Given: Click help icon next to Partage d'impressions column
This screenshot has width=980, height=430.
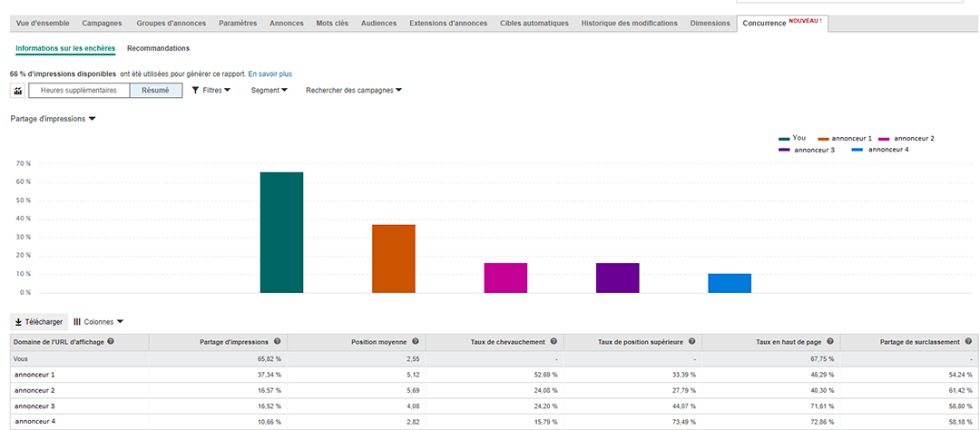Looking at the screenshot, I should (x=277, y=342).
